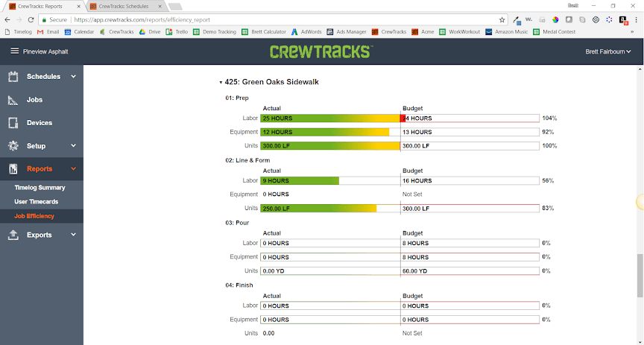Screen dimensions: 644x345
Task: Click the Setup gear icon
Action: coord(13,146)
